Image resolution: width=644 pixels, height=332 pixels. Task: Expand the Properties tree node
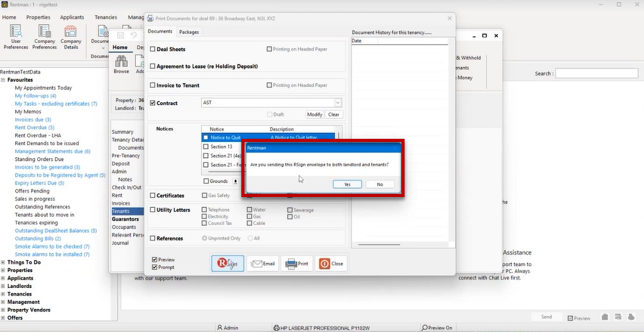coord(3,271)
